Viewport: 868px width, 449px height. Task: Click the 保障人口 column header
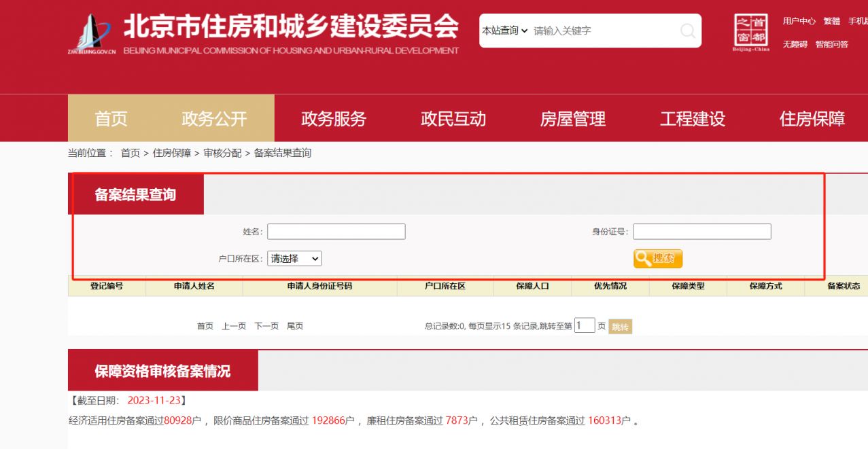coord(533,286)
